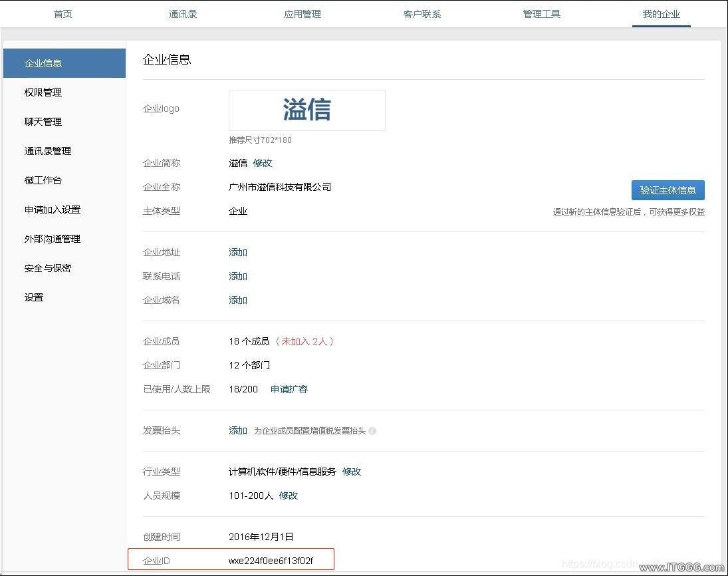Click the 申请扩容 link
This screenshot has height=576, width=728.
pyautogui.click(x=289, y=389)
